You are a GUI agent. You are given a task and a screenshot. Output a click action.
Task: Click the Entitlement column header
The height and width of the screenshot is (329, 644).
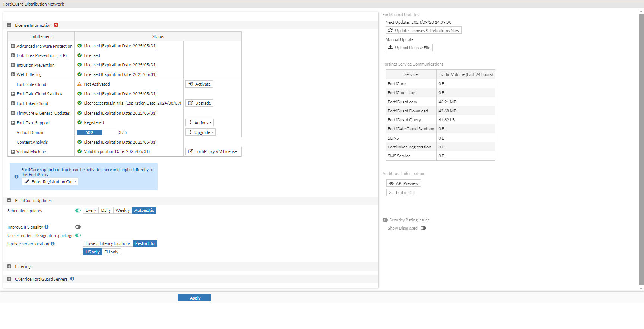point(41,36)
